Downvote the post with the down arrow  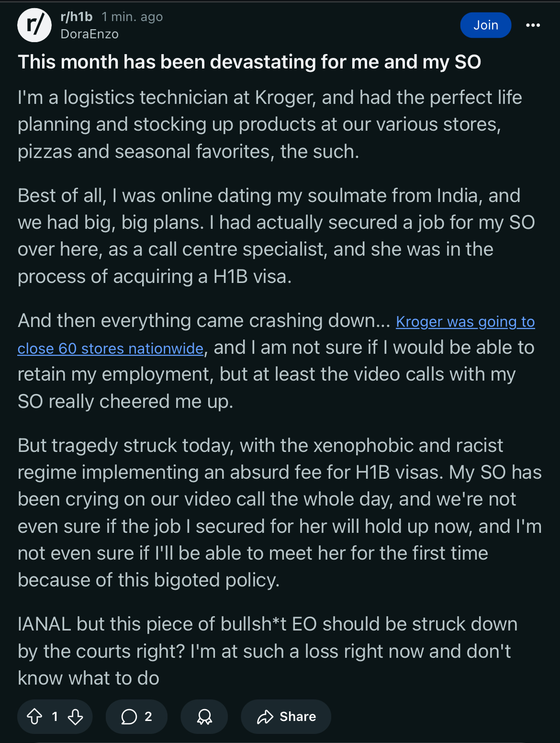point(75,717)
